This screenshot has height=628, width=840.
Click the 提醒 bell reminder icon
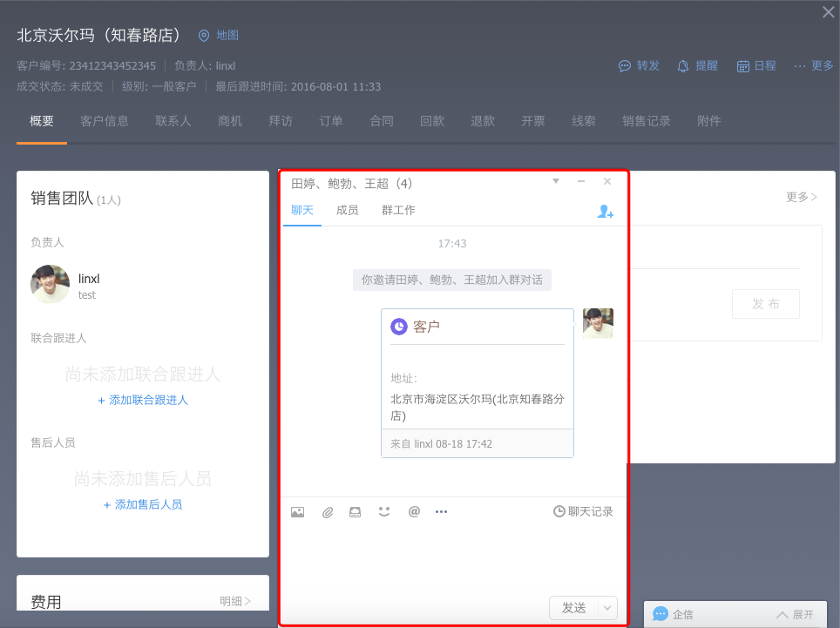point(683,66)
